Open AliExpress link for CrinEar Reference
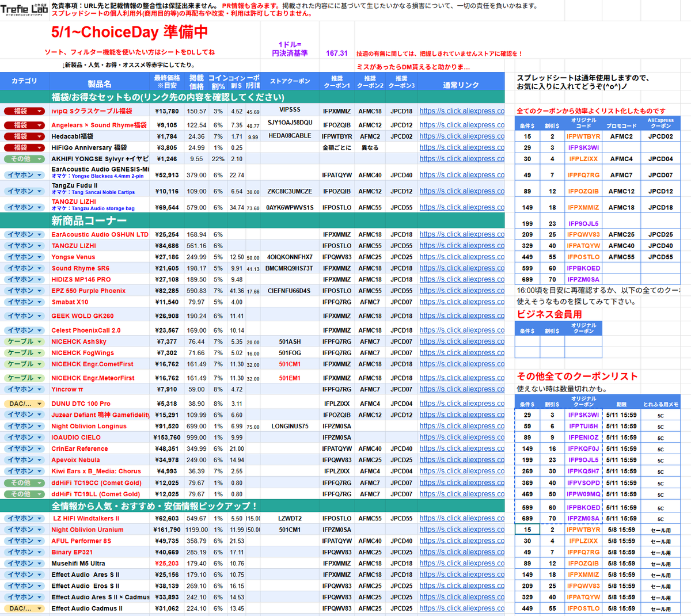This screenshot has width=691, height=616. [x=462, y=448]
